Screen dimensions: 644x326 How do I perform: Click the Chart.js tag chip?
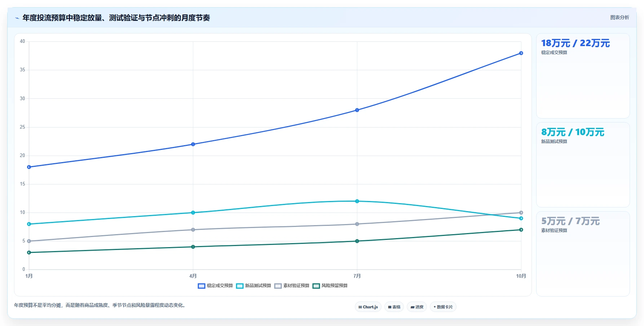[368, 307]
